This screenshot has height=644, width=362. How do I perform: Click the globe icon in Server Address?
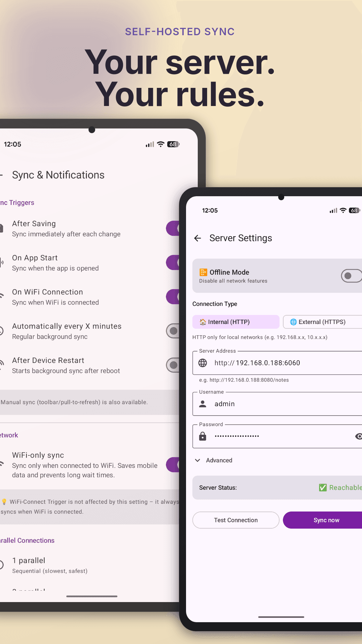[x=203, y=363]
